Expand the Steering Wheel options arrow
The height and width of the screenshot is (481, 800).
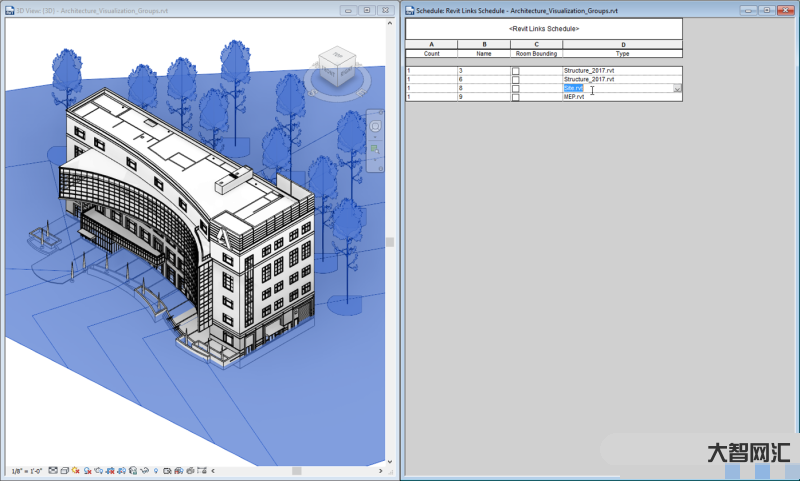(375, 138)
